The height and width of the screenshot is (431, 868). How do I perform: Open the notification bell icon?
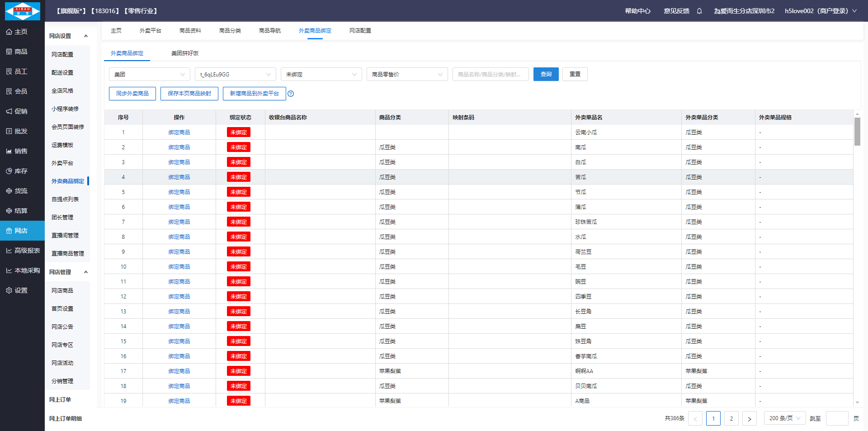[699, 11]
